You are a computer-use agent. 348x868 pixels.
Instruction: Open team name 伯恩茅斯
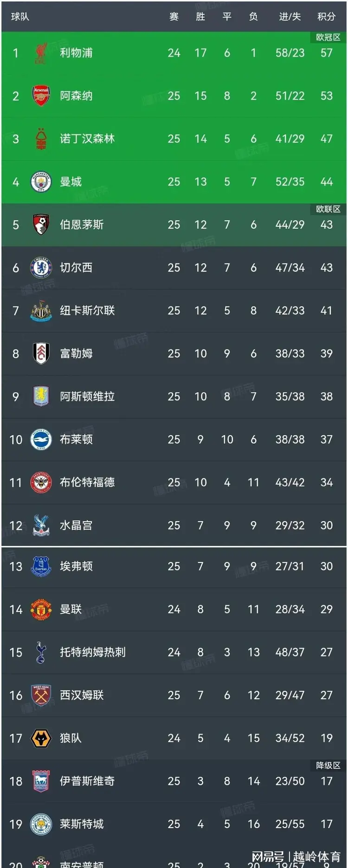click(82, 225)
